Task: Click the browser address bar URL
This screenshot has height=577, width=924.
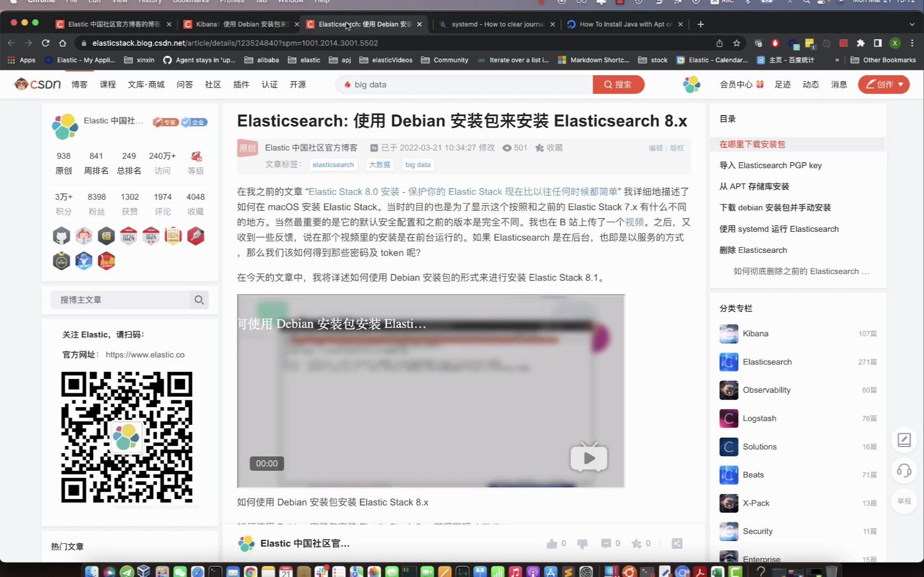Action: click(235, 43)
